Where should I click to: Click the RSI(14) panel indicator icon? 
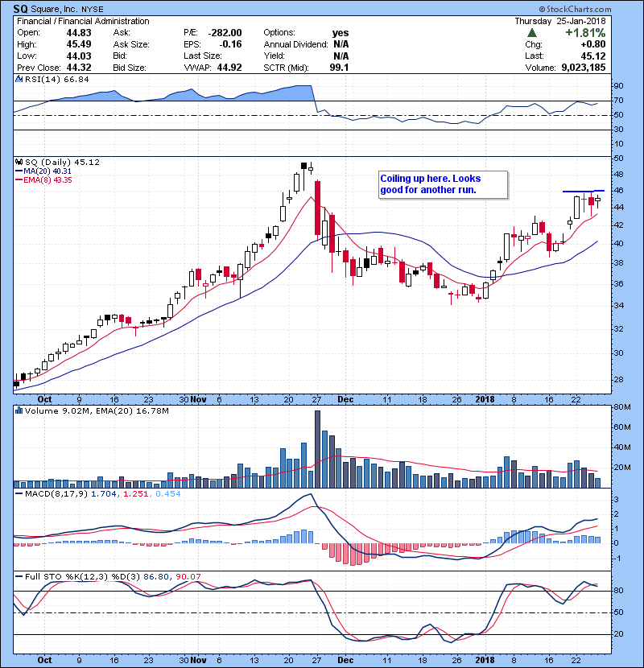[x=19, y=79]
